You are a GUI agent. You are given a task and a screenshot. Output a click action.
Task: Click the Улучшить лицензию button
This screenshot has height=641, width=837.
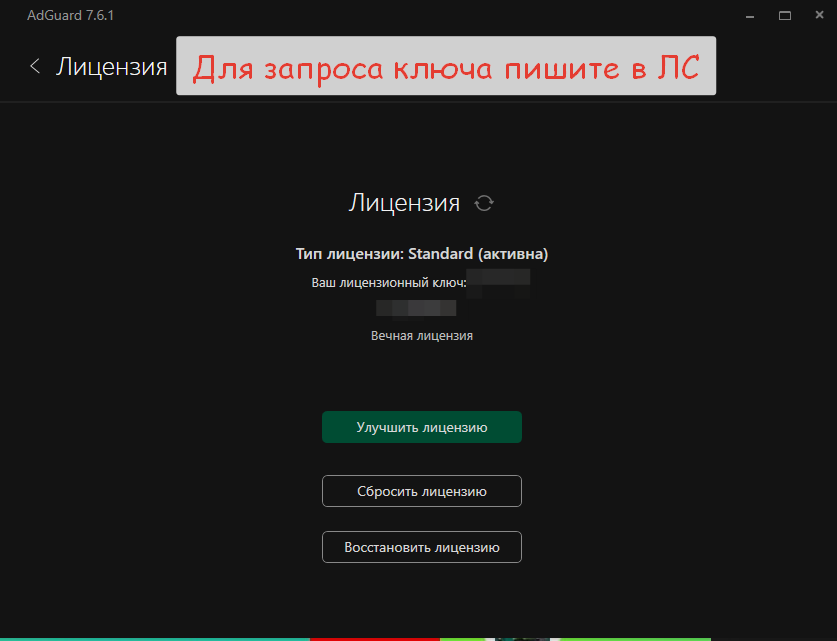click(x=422, y=427)
